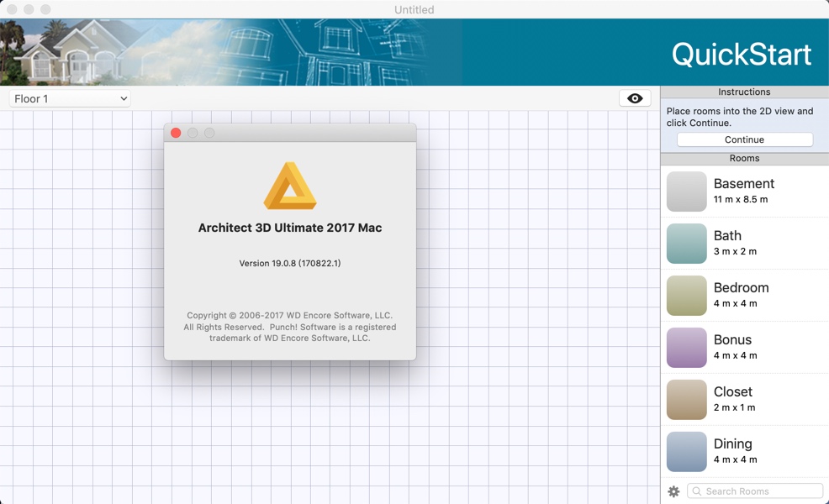This screenshot has height=504, width=829.
Task: Click the Continue button
Action: coord(744,139)
